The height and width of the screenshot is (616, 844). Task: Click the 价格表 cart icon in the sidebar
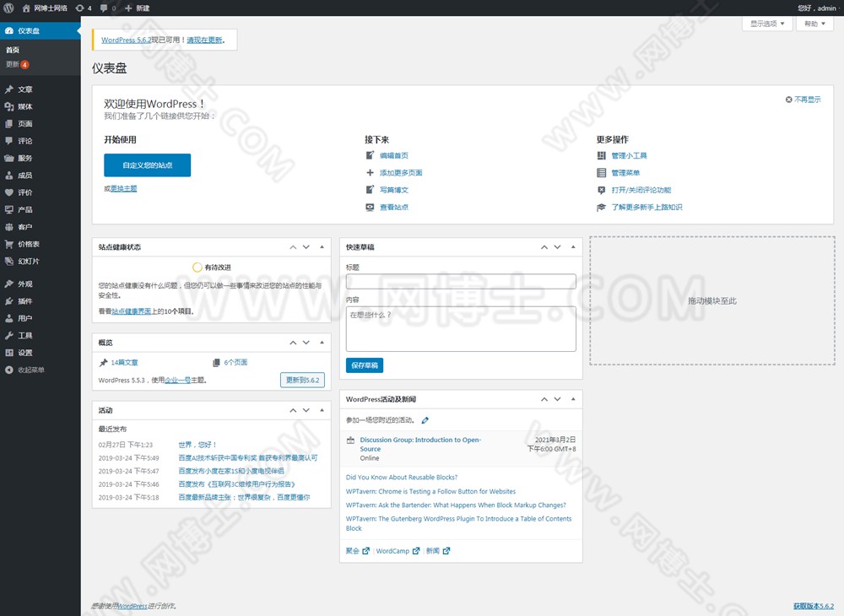pyautogui.click(x=9, y=244)
